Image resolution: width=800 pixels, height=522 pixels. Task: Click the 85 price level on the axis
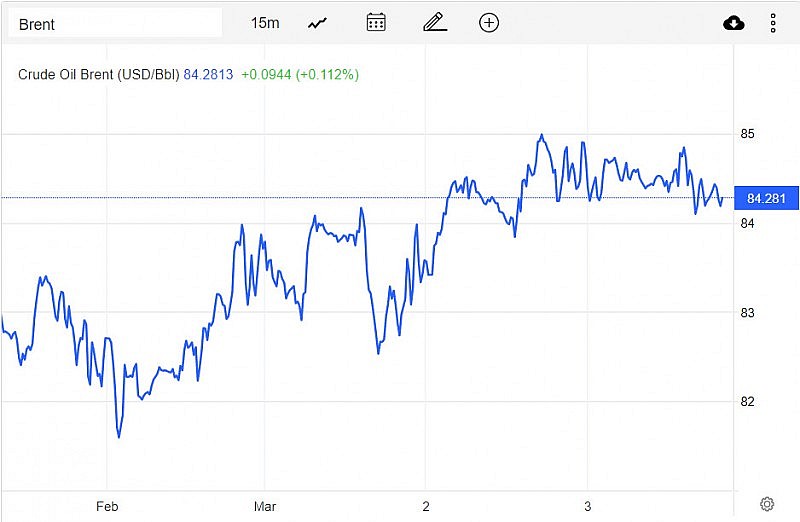[747, 134]
